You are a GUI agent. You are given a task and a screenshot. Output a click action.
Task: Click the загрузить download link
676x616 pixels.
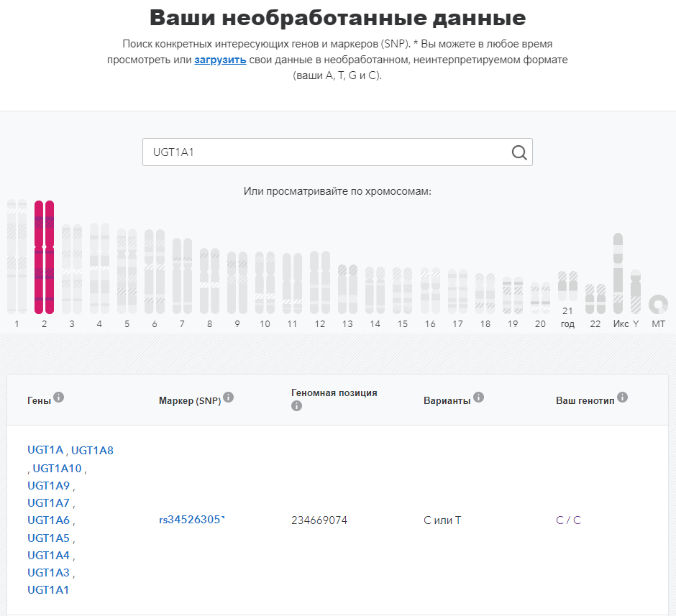[x=220, y=60]
